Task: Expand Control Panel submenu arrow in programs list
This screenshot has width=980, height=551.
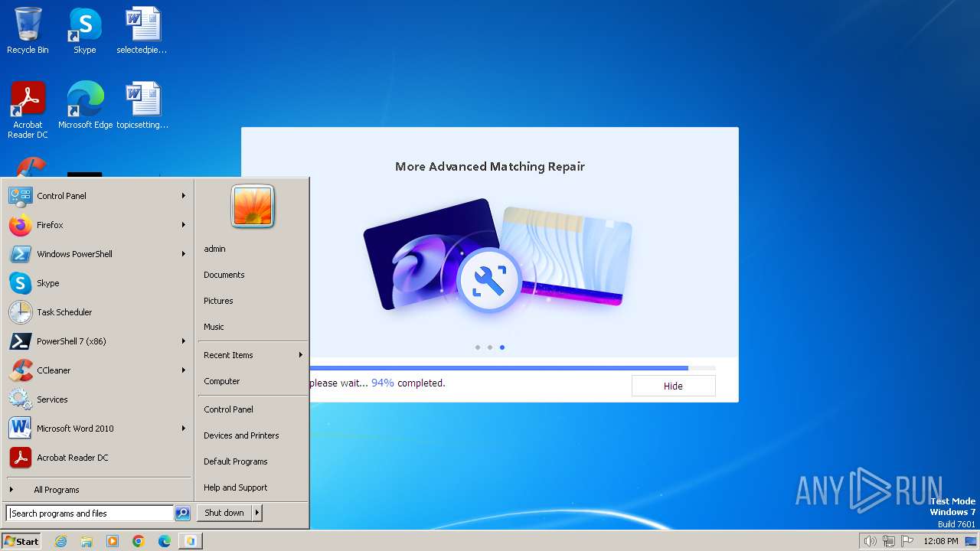Action: pyautogui.click(x=184, y=196)
